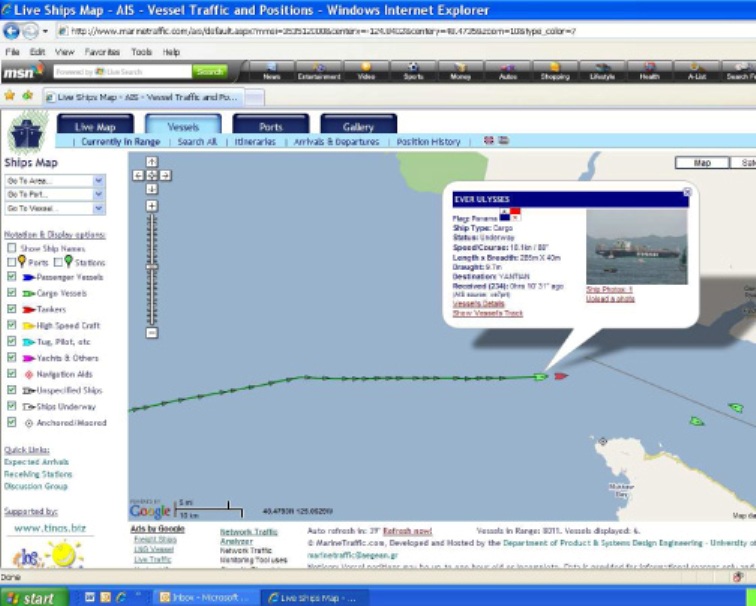The image size is (756, 606).
Task: Open recent pages dropdown arrow beside Forward
Action: 45,31
